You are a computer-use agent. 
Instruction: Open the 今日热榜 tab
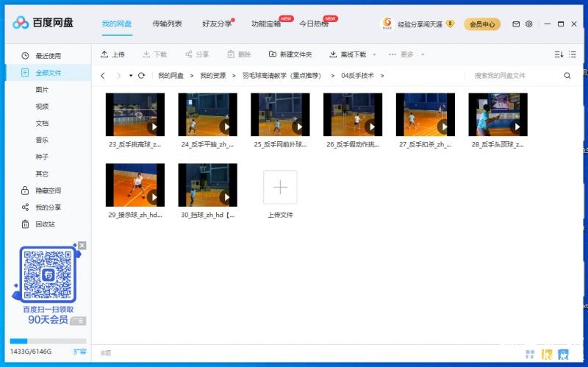[314, 24]
